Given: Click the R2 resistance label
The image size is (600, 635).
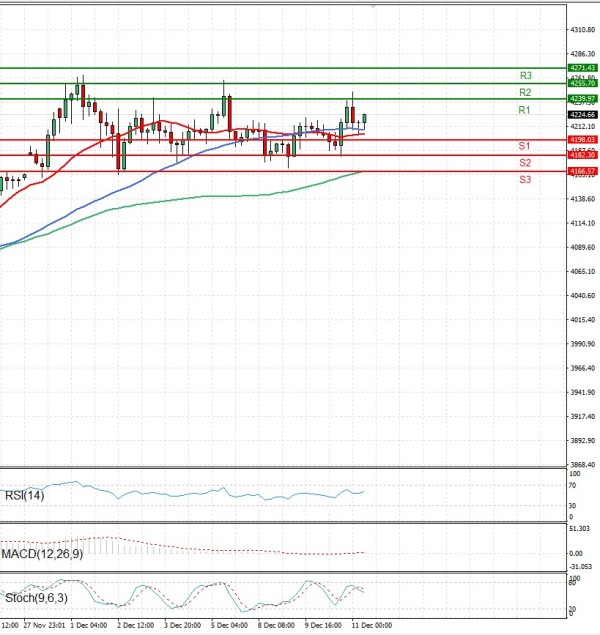Looking at the screenshot, I should 525,92.
